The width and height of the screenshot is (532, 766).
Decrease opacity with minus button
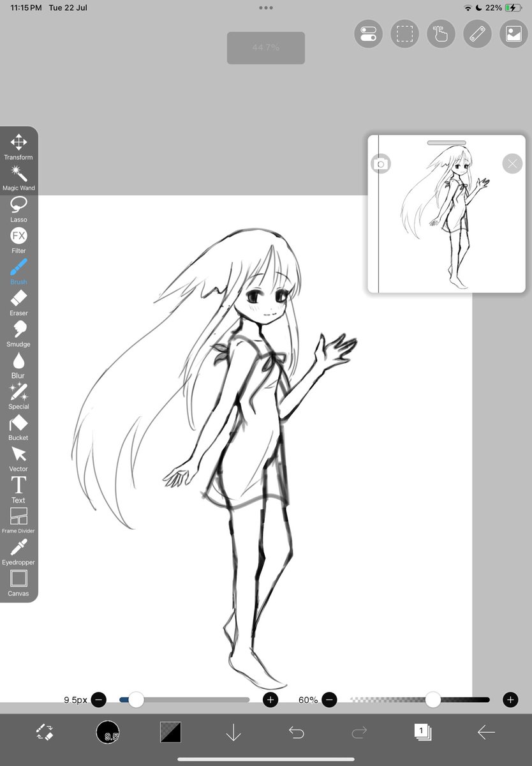point(329,700)
